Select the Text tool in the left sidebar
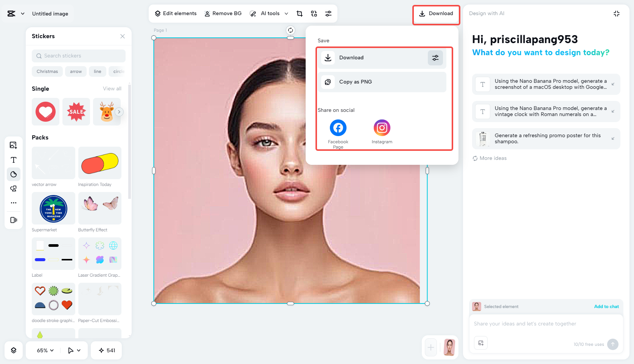 tap(14, 160)
